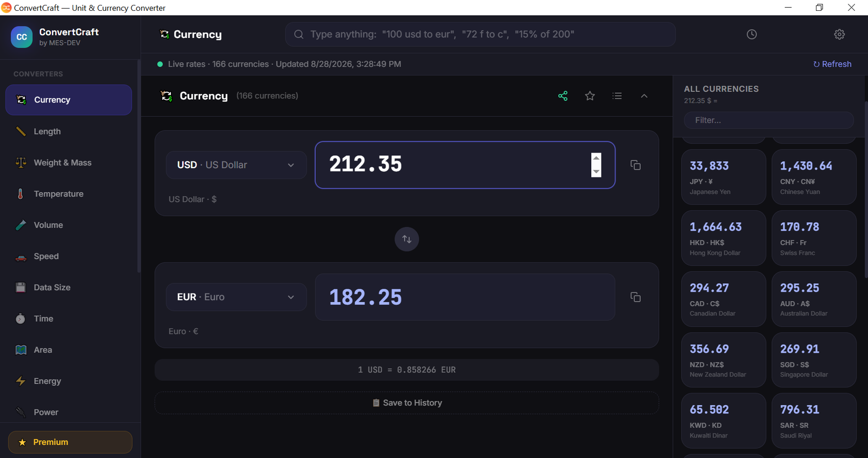868x458 pixels.
Task: Select the Chinese Yuan 1,430.64 card
Action: (814, 177)
